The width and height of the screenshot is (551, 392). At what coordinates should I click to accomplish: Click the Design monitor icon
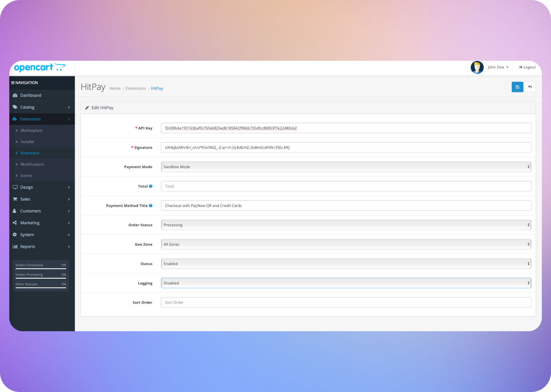(x=15, y=187)
